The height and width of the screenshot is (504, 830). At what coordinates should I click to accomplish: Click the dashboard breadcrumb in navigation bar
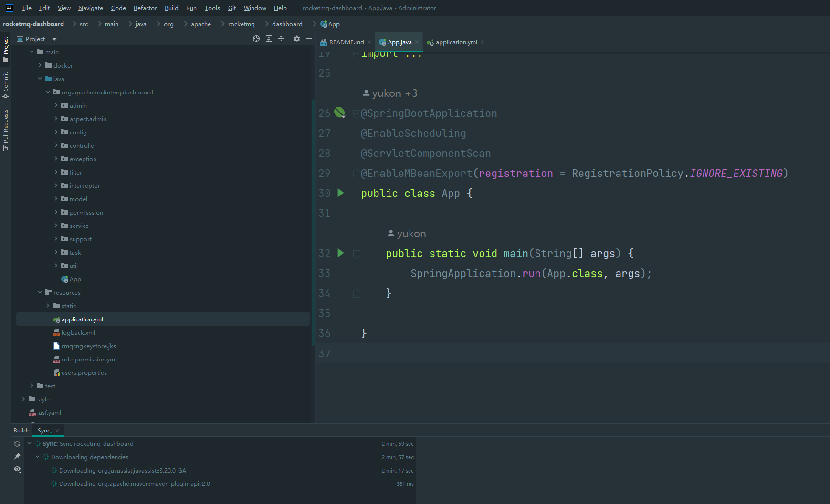tap(287, 24)
